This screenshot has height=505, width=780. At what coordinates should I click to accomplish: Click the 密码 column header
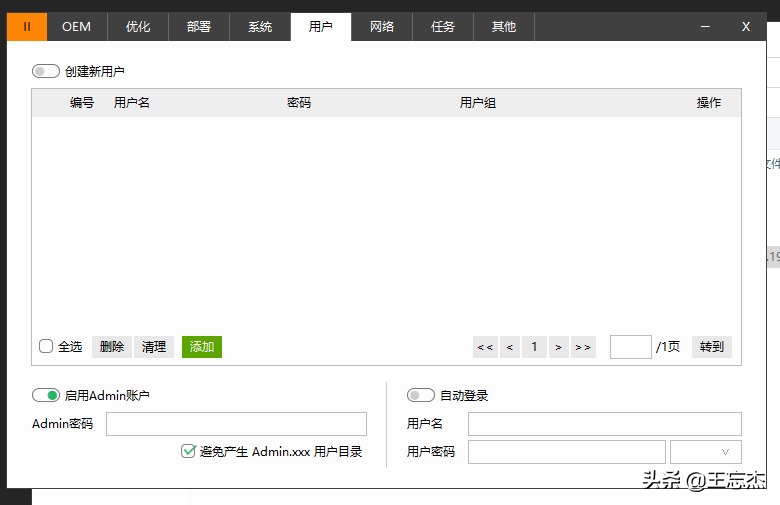pos(299,102)
